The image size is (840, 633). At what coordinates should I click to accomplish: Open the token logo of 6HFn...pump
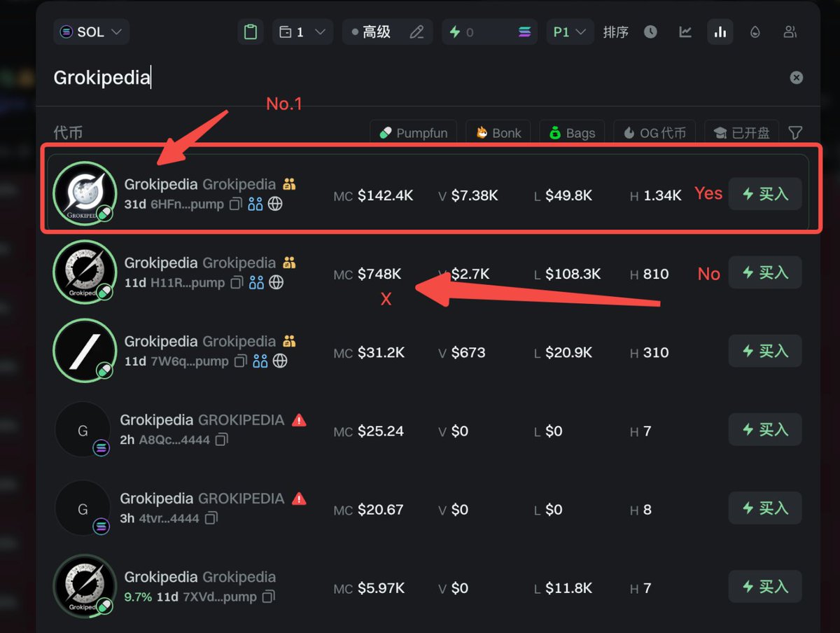[85, 194]
